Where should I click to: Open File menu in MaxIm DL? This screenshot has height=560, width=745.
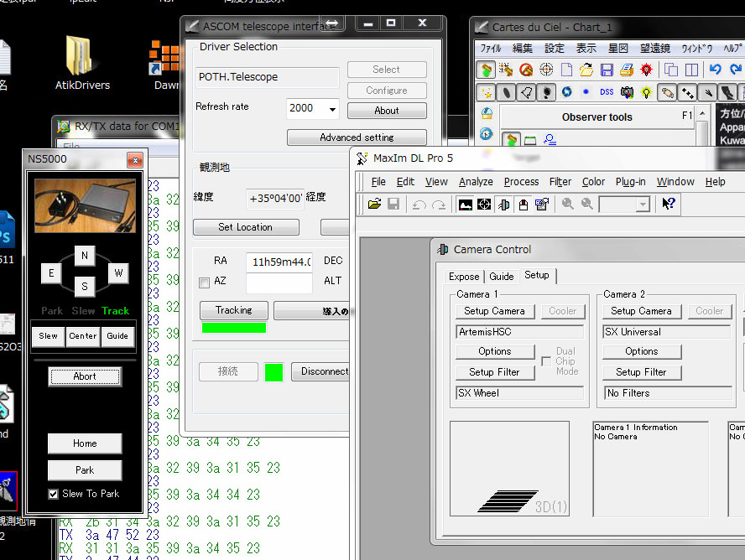(378, 182)
